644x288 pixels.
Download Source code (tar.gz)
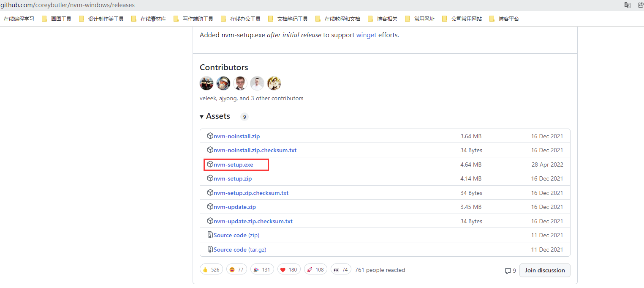click(x=240, y=250)
